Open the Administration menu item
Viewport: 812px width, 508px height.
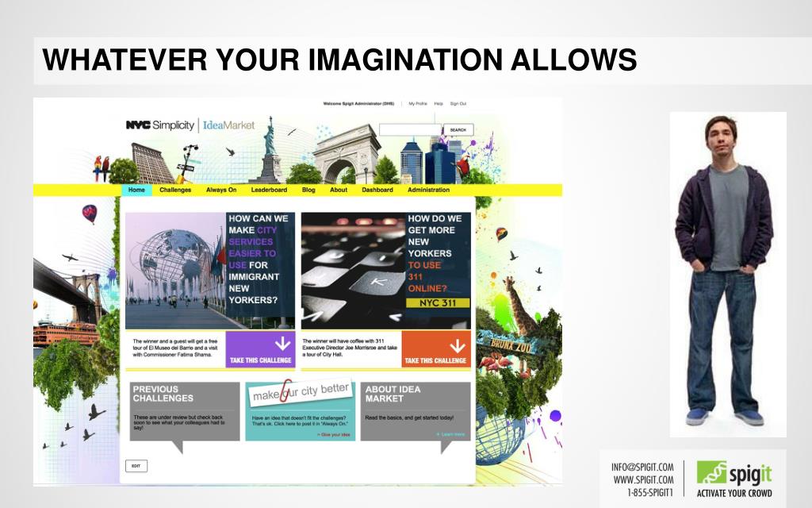point(428,190)
